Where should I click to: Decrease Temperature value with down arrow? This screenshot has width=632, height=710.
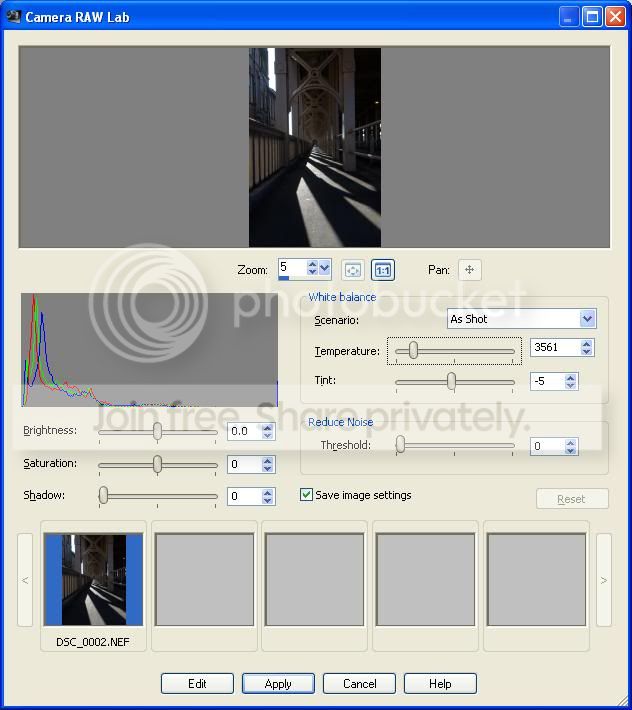pyautogui.click(x=586, y=351)
